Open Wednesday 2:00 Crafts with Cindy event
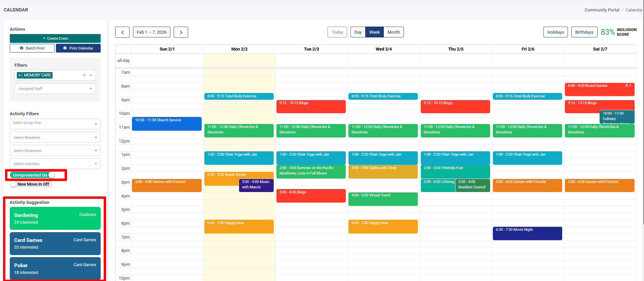Image resolution: width=644 pixels, height=281 pixels. (x=383, y=171)
